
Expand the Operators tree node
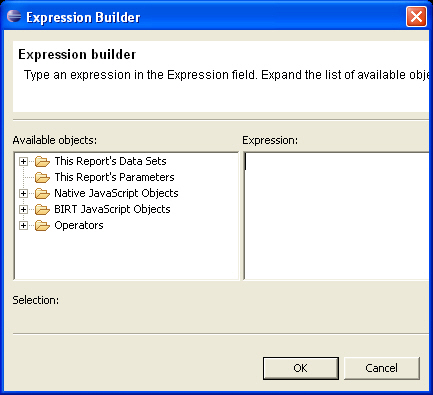[x=23, y=225]
